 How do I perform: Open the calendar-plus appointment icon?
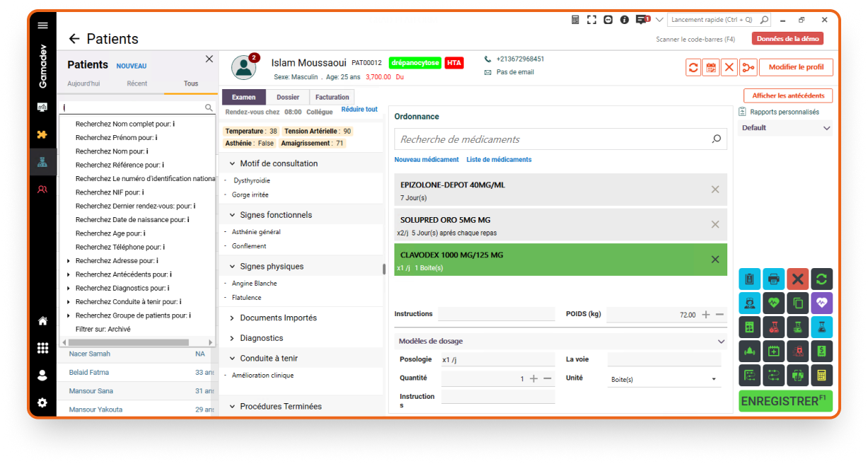(773, 350)
